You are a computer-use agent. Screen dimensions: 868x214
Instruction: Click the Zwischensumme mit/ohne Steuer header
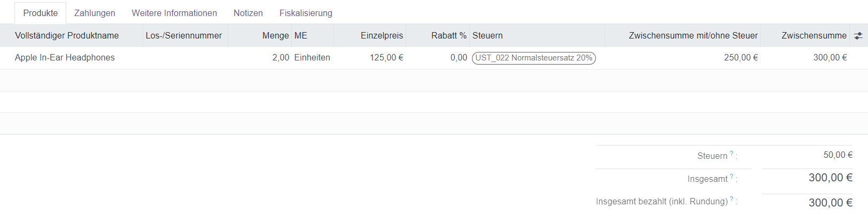[693, 36]
